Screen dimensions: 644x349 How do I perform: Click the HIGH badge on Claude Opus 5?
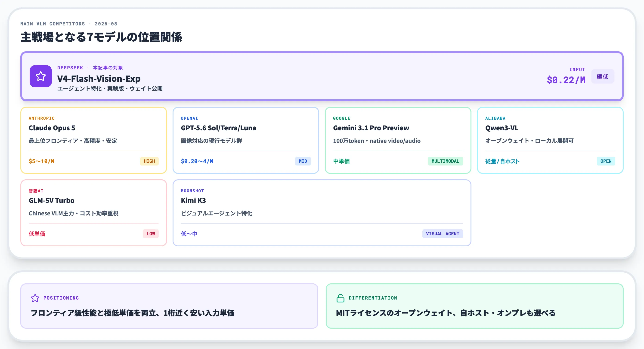(x=149, y=161)
